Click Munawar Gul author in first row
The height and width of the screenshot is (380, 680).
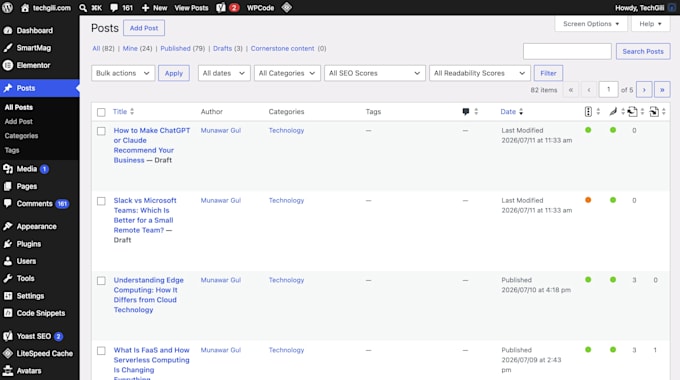point(220,130)
